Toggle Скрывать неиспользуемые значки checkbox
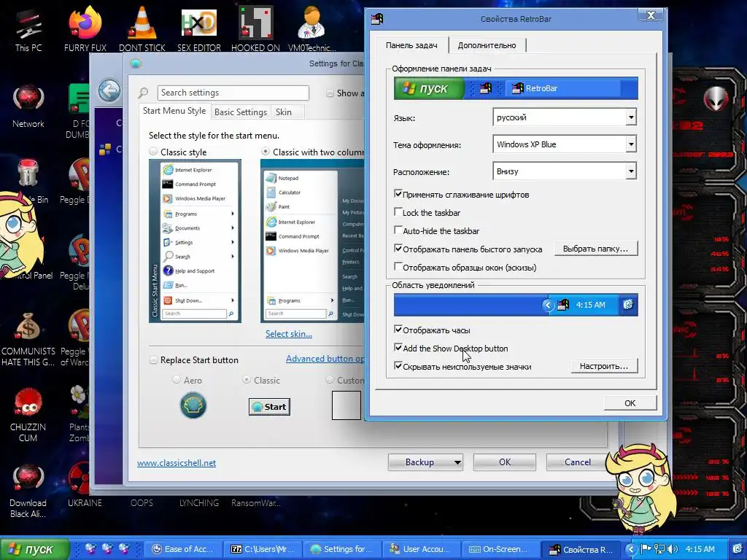This screenshot has width=747, height=560. pos(398,366)
